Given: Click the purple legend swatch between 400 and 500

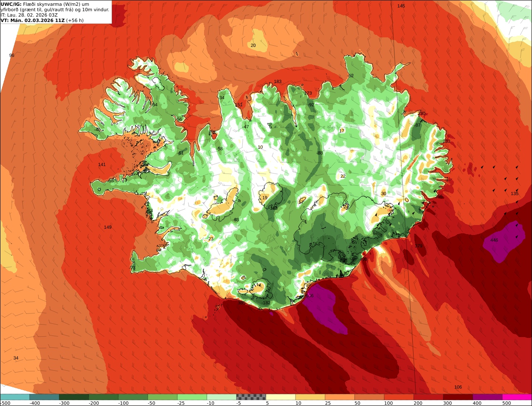Looking at the screenshot, I should click(488, 397).
